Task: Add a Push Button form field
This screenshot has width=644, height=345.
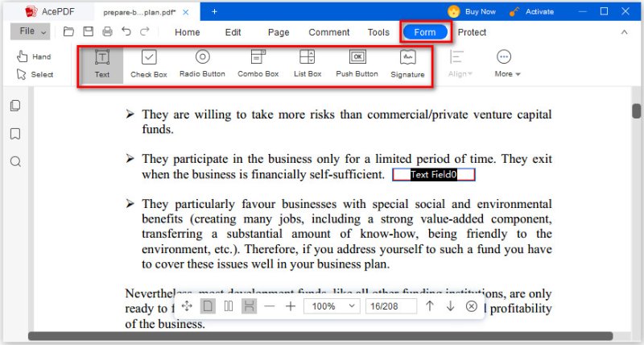Action: (357, 64)
